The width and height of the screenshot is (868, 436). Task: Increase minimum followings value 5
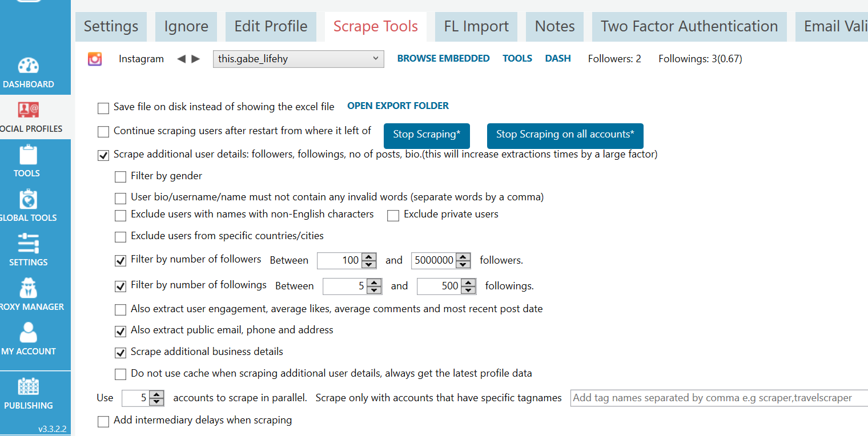(375, 282)
